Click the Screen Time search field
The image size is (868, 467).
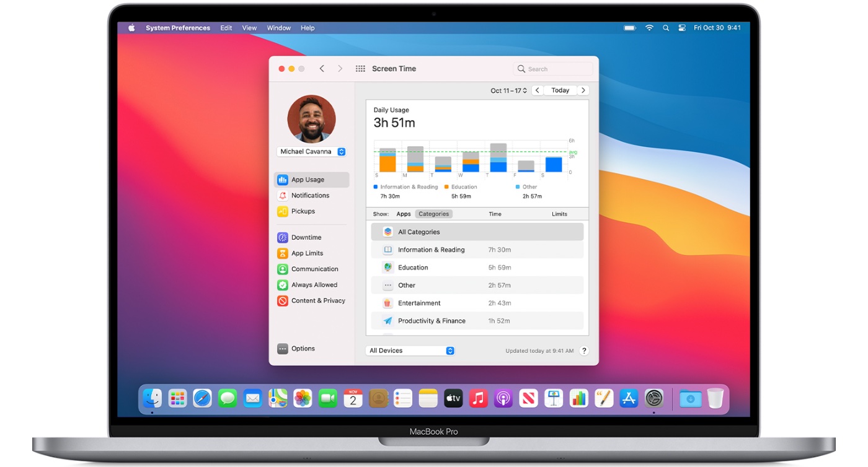[x=552, y=68]
